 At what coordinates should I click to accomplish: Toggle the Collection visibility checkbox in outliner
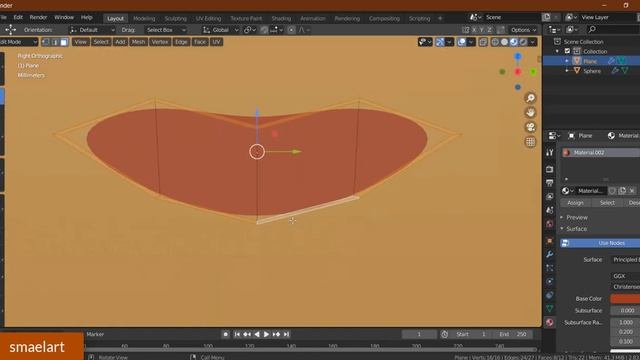tap(567, 51)
